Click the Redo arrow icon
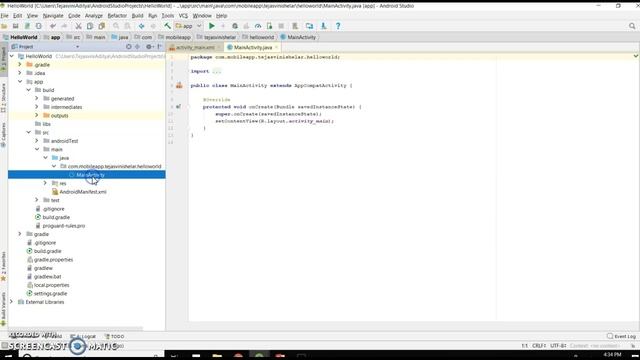 tap(64, 26)
